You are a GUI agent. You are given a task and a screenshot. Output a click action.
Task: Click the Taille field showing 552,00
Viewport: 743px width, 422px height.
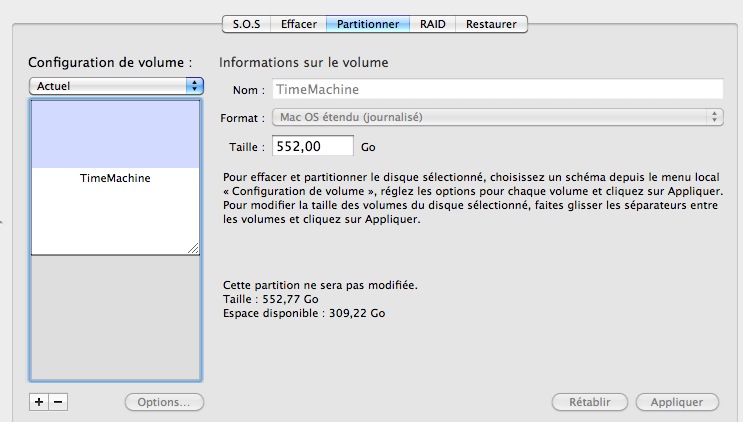(x=313, y=146)
